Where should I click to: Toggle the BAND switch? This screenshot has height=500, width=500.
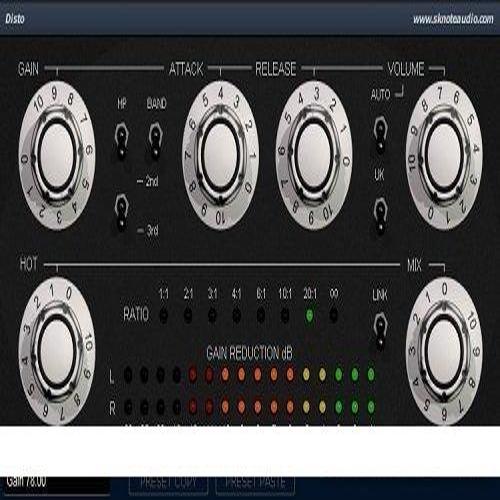tap(155, 140)
